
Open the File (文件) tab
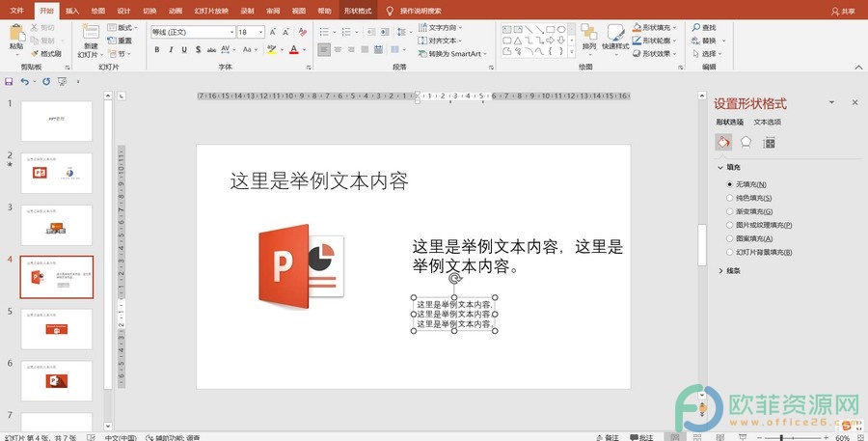coord(17,11)
